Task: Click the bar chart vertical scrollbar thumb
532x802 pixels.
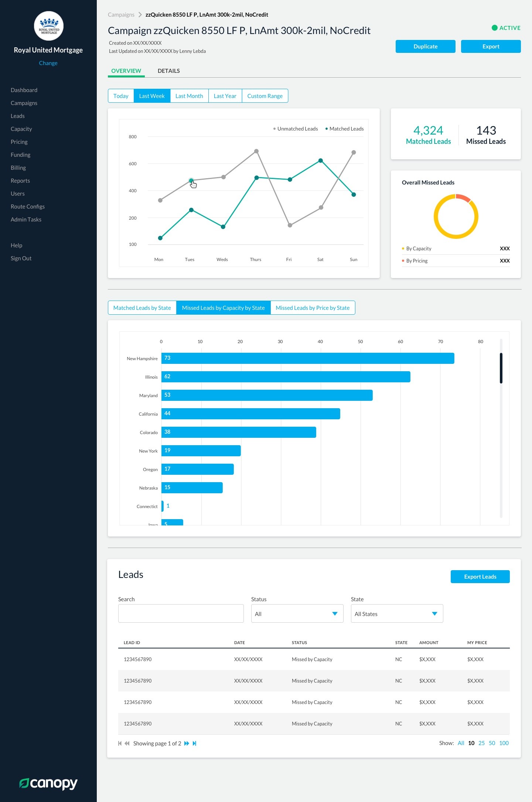Action: point(501,368)
